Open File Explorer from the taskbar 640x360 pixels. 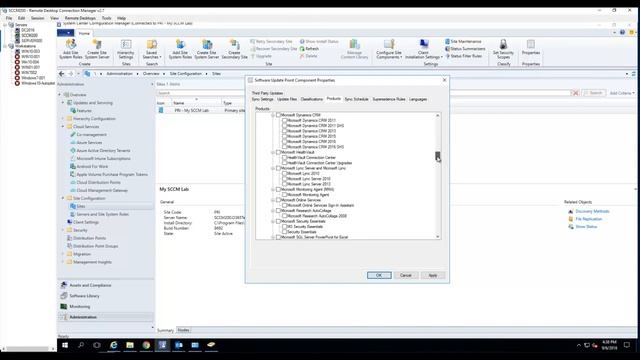point(130,345)
